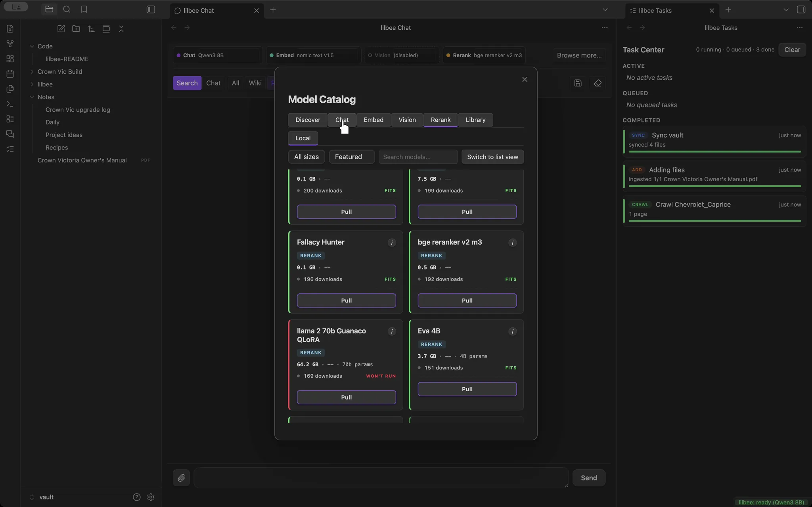Pull the Eva 4B model
The width and height of the screenshot is (812, 507).
click(467, 389)
